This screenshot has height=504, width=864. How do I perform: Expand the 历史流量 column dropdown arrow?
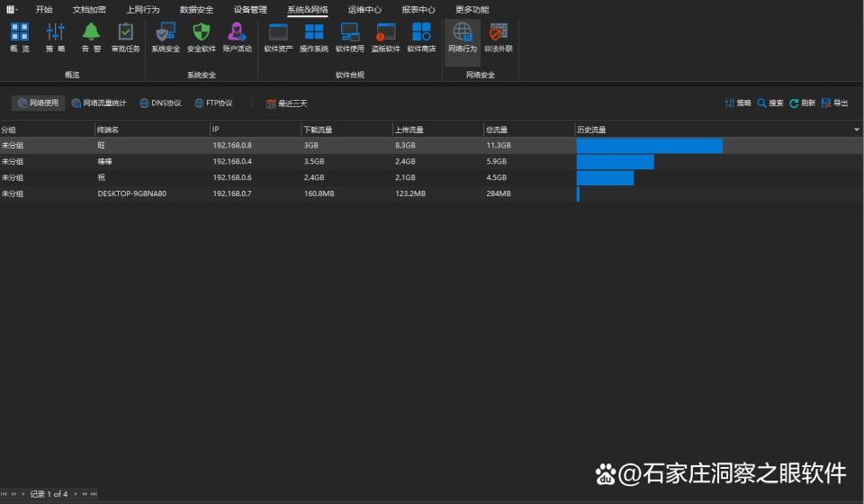click(x=856, y=130)
